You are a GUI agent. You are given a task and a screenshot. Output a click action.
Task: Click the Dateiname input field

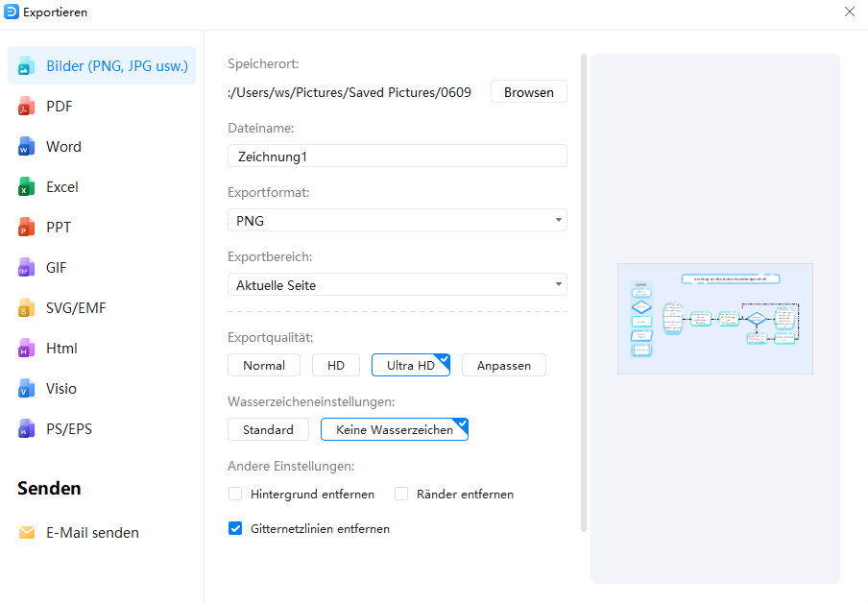(397, 157)
